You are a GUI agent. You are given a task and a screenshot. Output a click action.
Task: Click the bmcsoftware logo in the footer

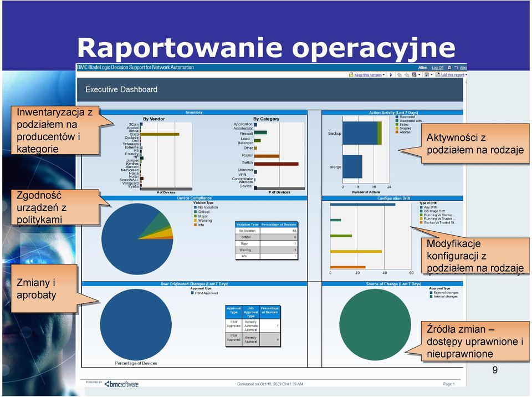[121, 384]
